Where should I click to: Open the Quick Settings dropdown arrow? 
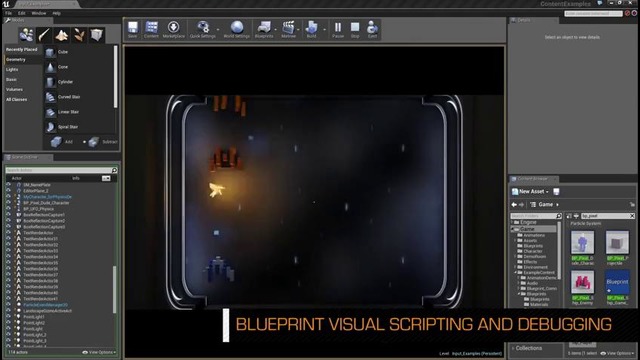pos(218,29)
